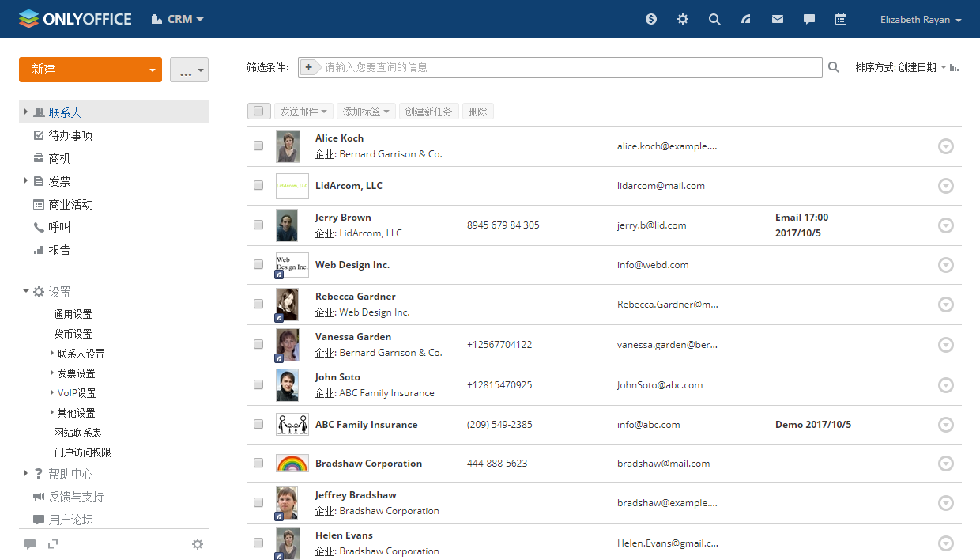Viewport: 980px width, 560px height.
Task: Open the portal settings gear in header
Action: (x=683, y=19)
